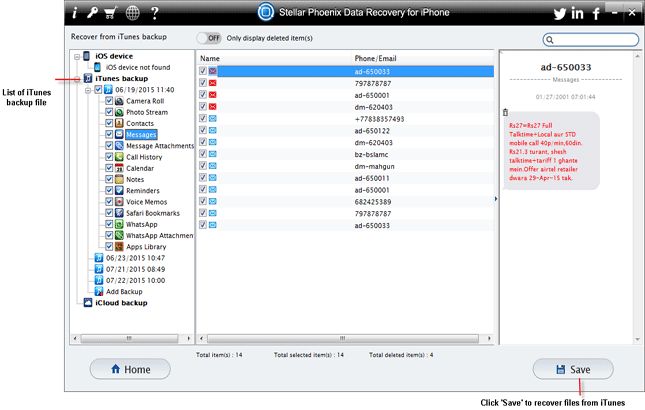645x410 pixels.
Task: Collapse preview pane with side arrow
Action: (x=496, y=199)
